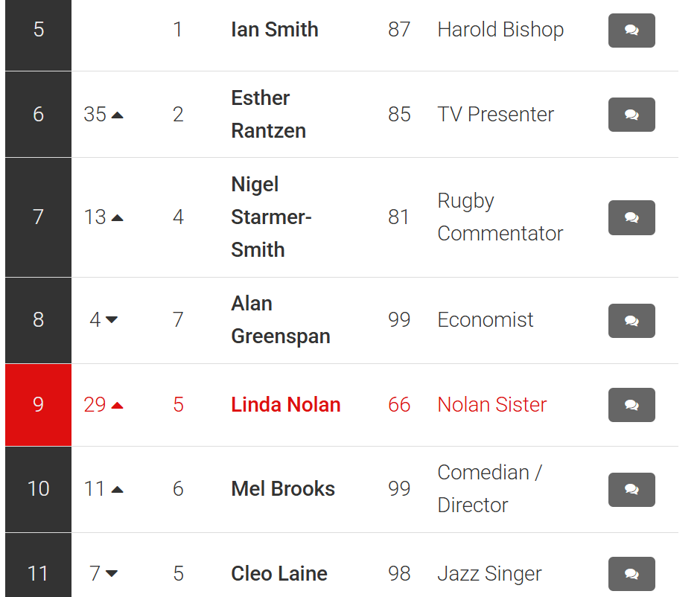This screenshot has height=597, width=700.
Task: Select the name Mel Brooks
Action: tap(283, 489)
